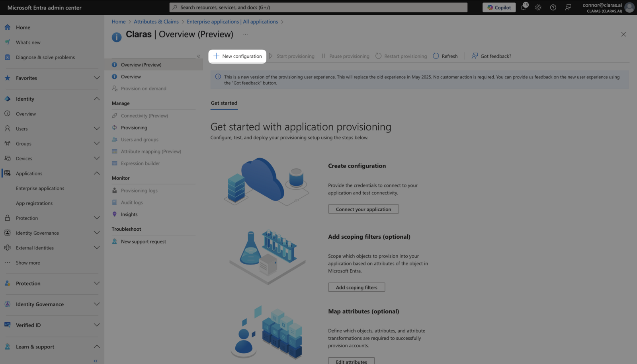Click Enterprise applications | All applications breadcrumb
Image resolution: width=637 pixels, height=364 pixels.
pos(233,21)
